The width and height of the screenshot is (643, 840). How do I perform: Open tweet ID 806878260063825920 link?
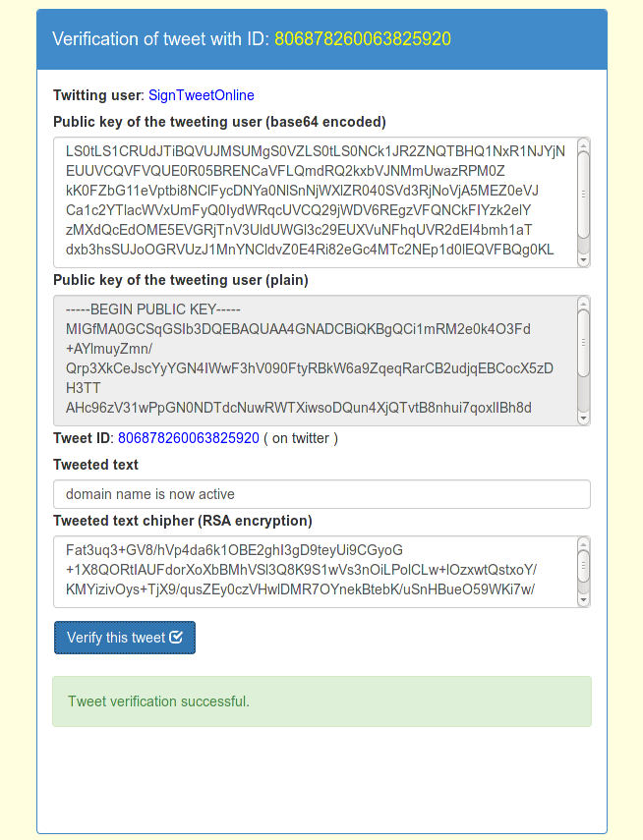pos(188,438)
